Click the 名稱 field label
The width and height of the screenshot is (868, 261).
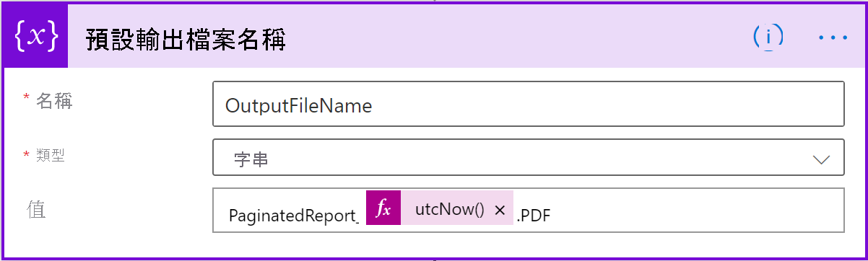coord(55,102)
